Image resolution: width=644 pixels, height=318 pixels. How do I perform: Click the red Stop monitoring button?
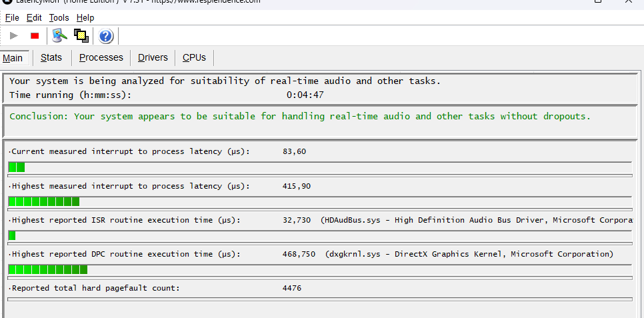[x=35, y=36]
